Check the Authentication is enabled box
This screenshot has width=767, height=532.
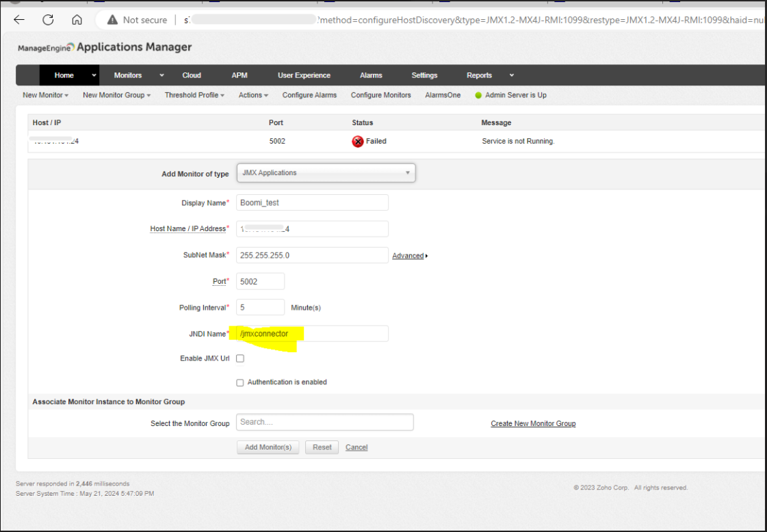coord(240,382)
